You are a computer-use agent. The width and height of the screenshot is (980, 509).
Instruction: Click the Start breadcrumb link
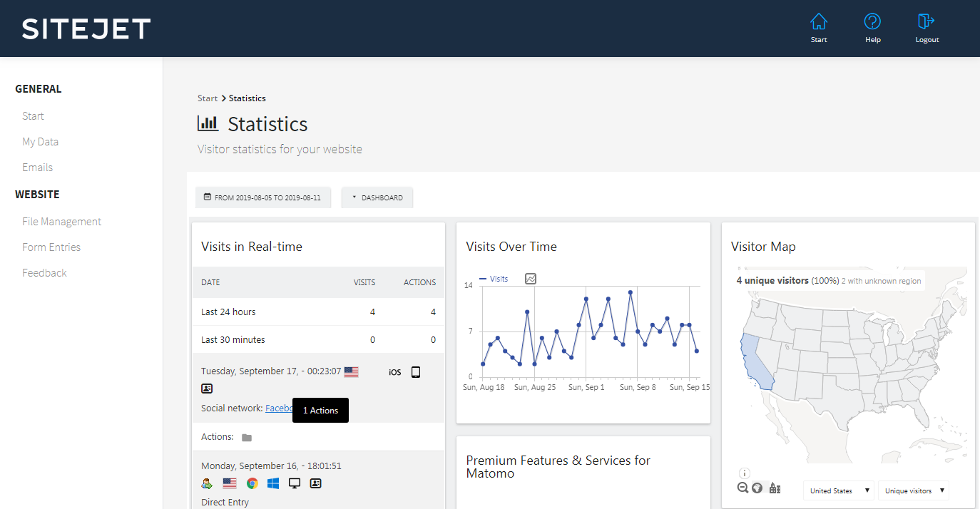point(208,98)
